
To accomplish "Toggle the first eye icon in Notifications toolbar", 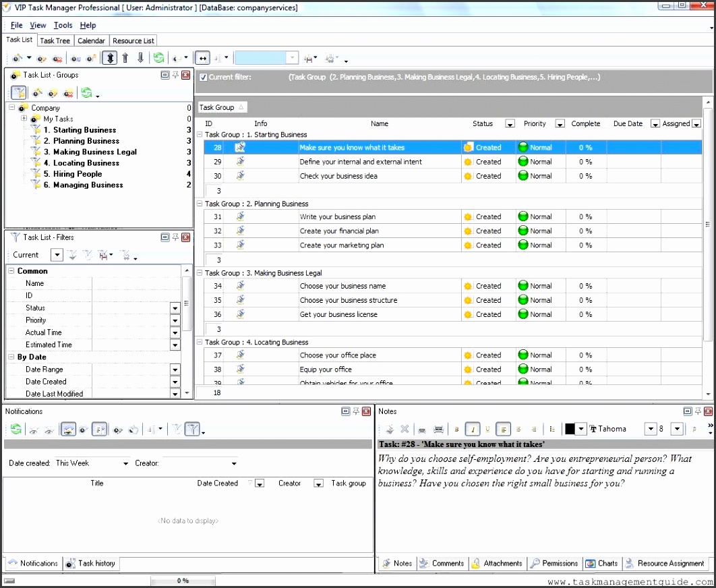I will (33, 430).
